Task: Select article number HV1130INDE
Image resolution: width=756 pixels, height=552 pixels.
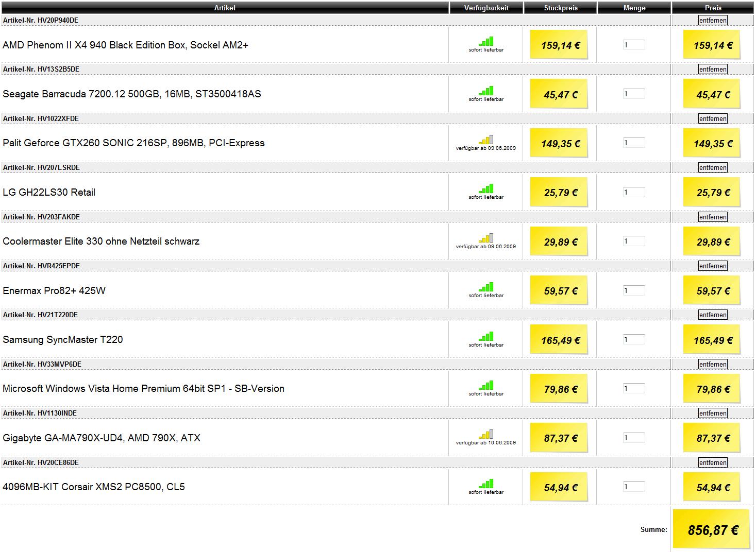Action: (x=57, y=413)
